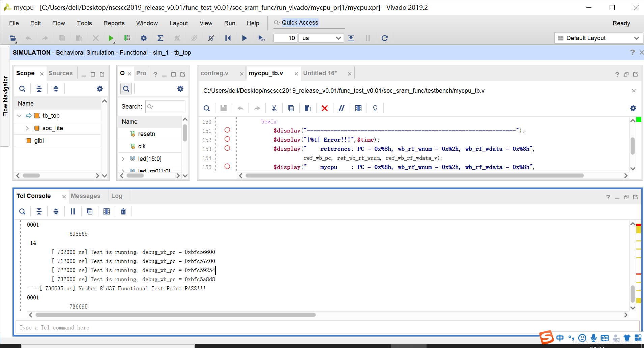Switch to the confreg.v tab
This screenshot has height=348, width=644.
click(214, 73)
